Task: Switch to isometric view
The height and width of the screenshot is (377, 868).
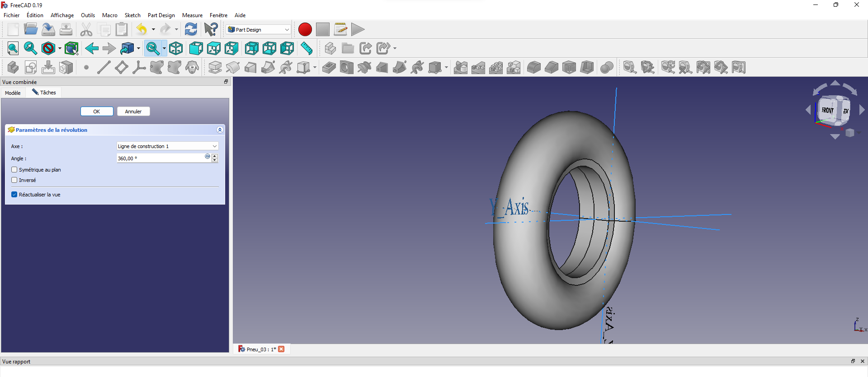Action: click(x=176, y=48)
